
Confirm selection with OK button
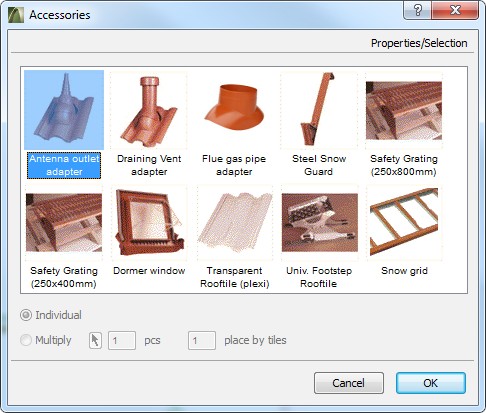coord(431,383)
